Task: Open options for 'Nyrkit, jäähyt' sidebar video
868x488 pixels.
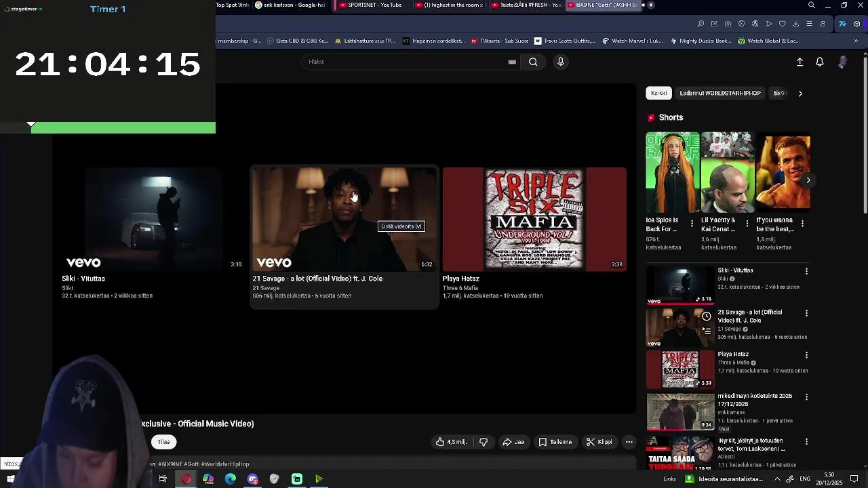Action: pos(806,441)
